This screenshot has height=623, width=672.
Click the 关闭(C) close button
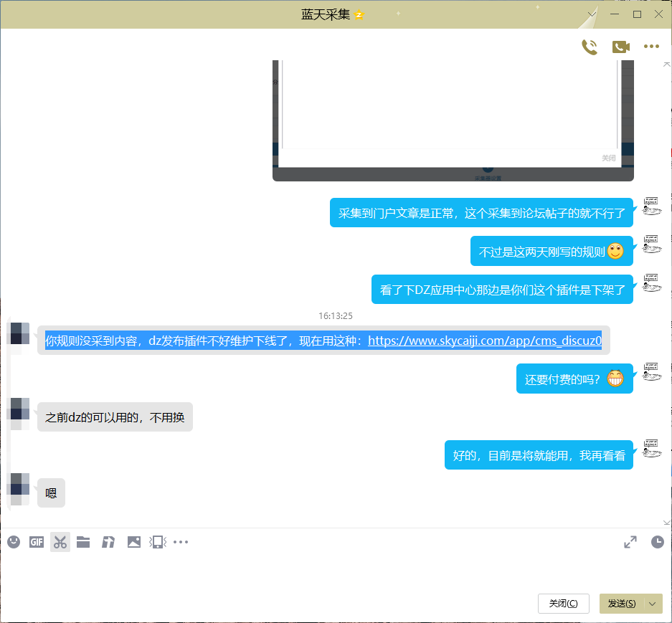563,604
